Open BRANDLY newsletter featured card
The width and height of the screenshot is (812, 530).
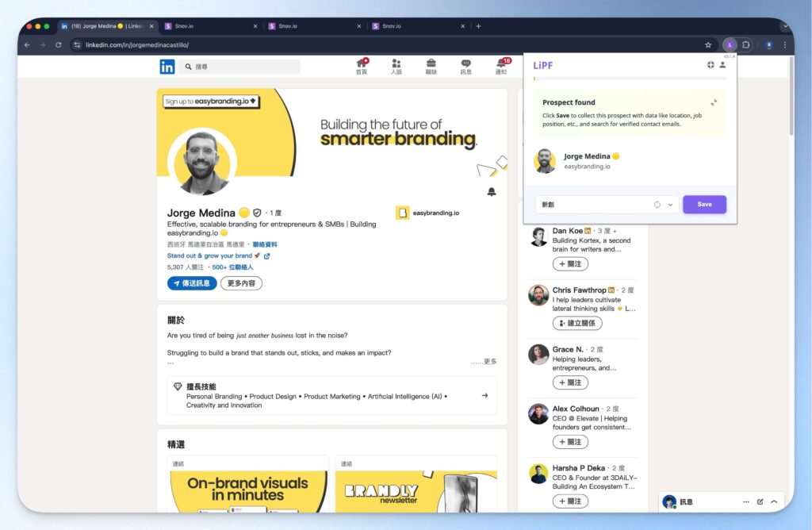point(416,485)
